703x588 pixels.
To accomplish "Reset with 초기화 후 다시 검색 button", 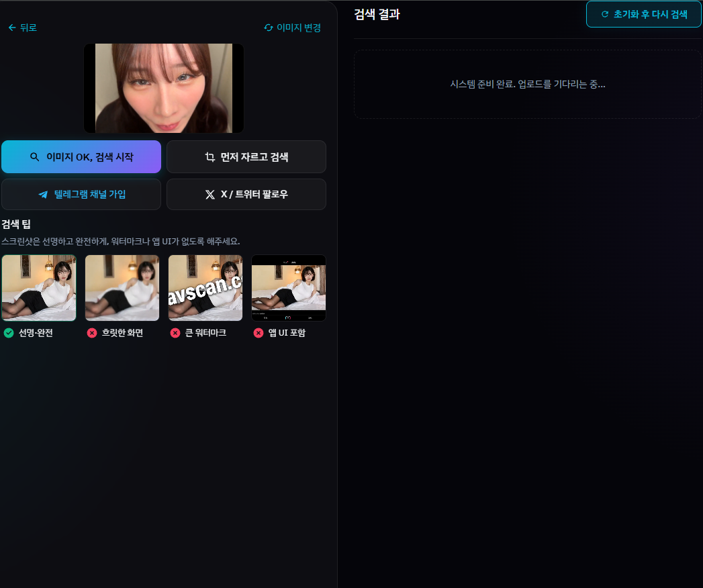I will pyautogui.click(x=644, y=14).
